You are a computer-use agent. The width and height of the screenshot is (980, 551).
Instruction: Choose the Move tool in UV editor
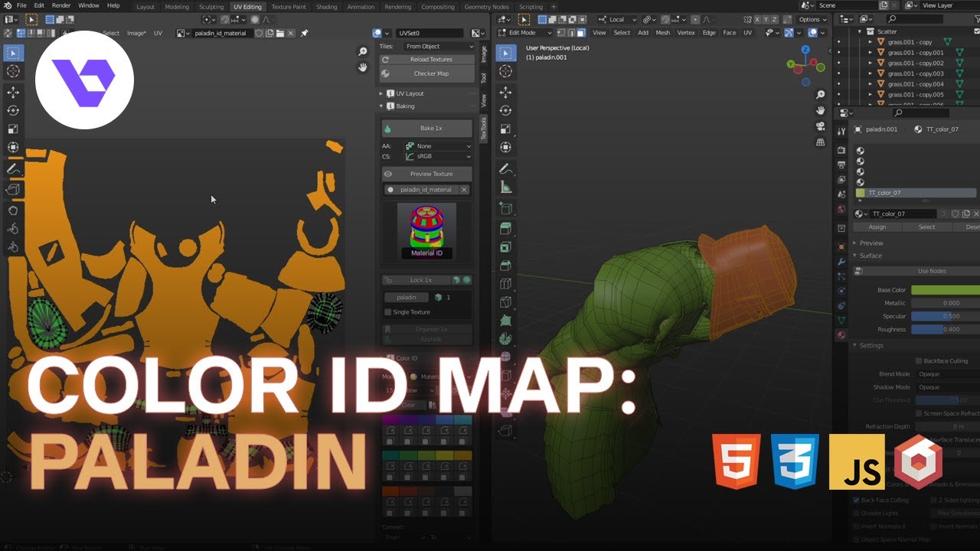pos(13,93)
